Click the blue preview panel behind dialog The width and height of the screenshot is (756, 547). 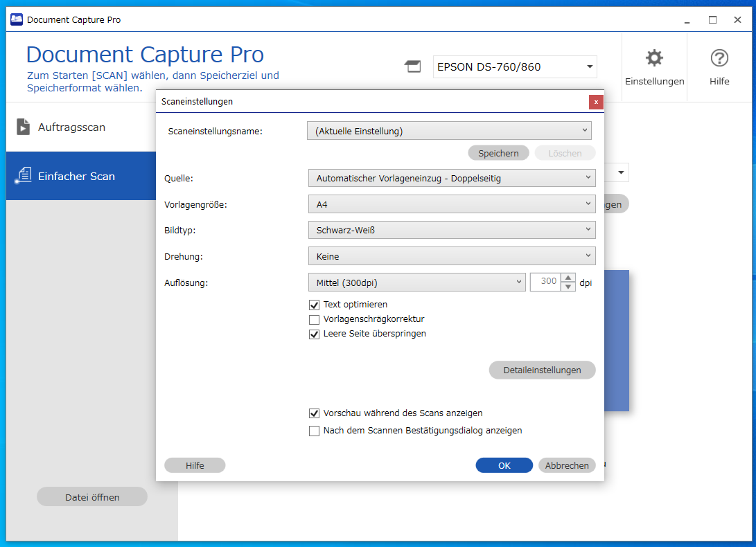[x=617, y=340]
